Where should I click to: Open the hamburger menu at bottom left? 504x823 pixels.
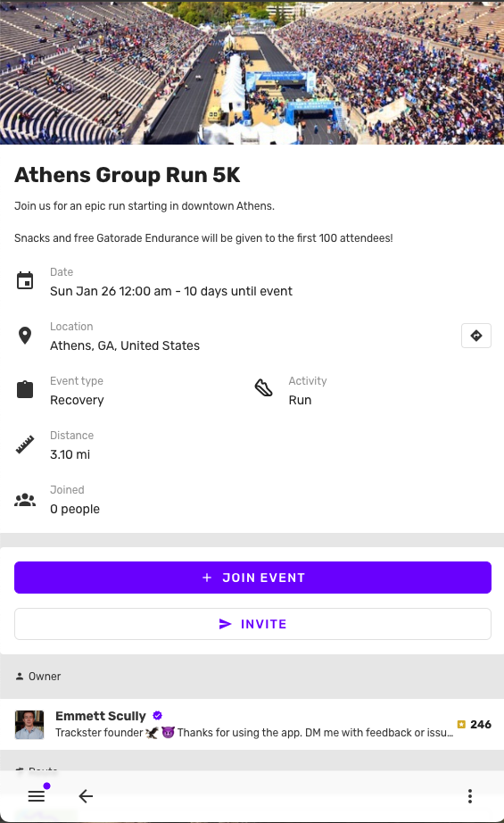pyautogui.click(x=37, y=795)
